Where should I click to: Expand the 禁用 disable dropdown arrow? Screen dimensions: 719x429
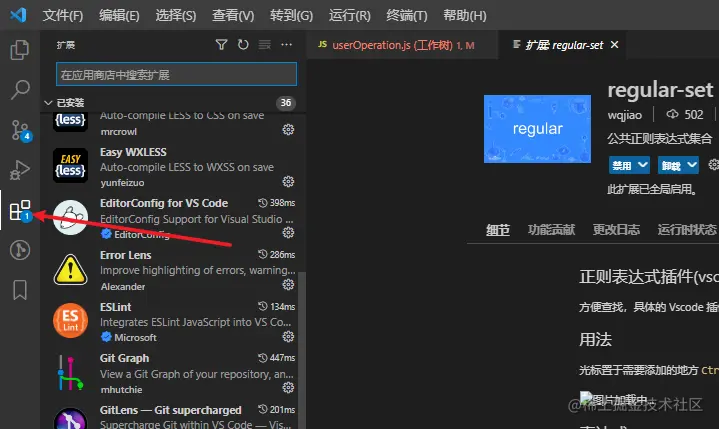tap(643, 165)
